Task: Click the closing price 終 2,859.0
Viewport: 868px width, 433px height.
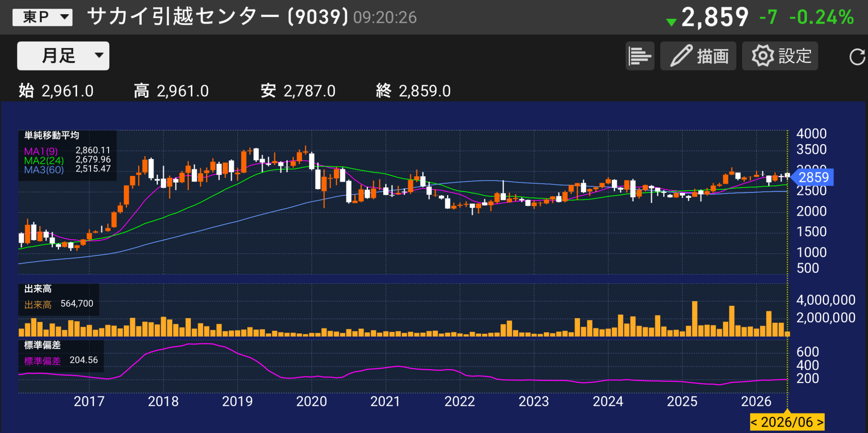Action: [x=413, y=91]
